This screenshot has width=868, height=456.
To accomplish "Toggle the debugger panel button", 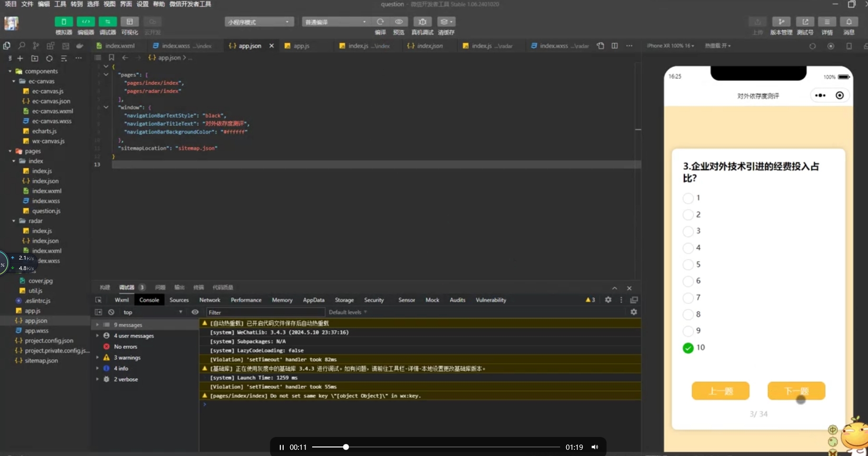I will pos(108,22).
